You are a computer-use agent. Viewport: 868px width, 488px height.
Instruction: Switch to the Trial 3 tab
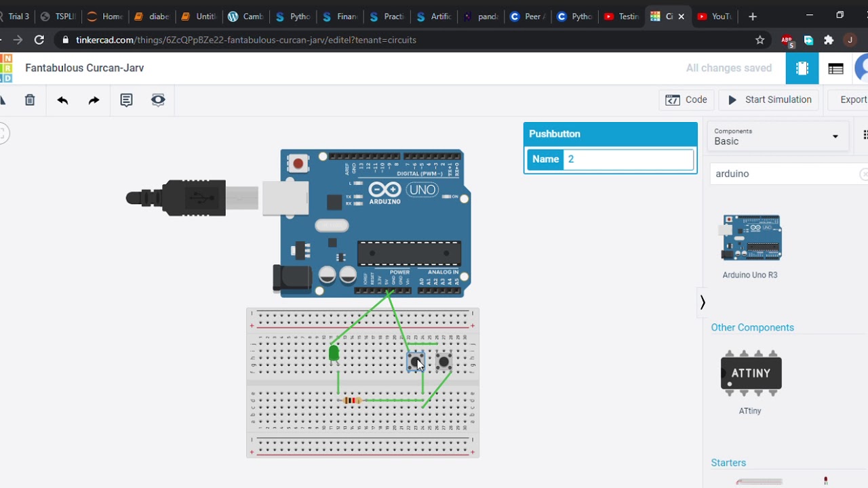click(15, 16)
